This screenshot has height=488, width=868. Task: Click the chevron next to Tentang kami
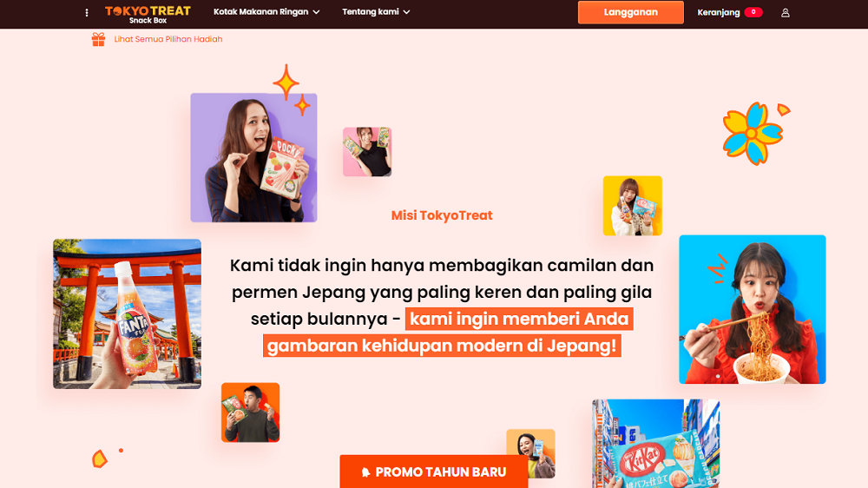pos(406,12)
